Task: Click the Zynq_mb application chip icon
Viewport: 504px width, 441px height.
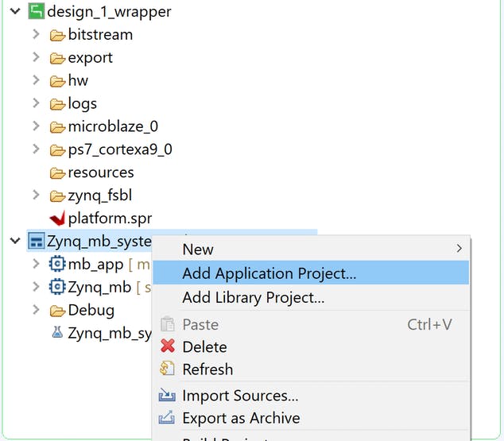Action: click(x=56, y=287)
